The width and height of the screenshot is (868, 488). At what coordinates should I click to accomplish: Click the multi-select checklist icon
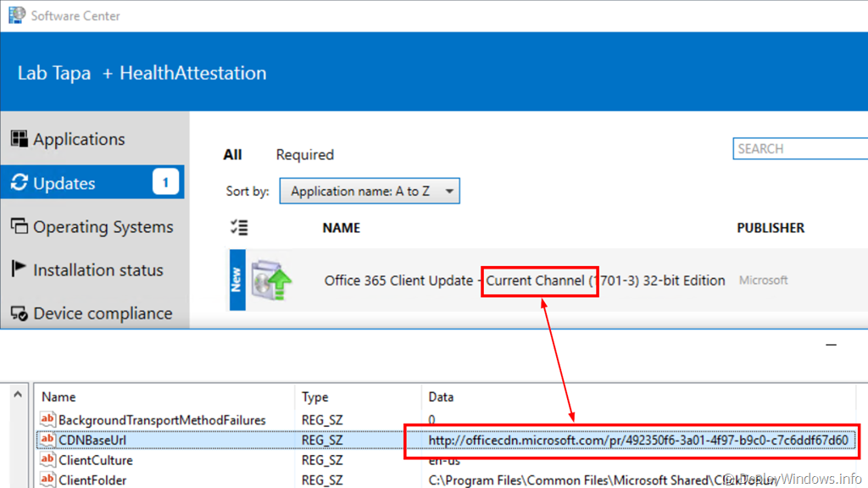point(239,227)
